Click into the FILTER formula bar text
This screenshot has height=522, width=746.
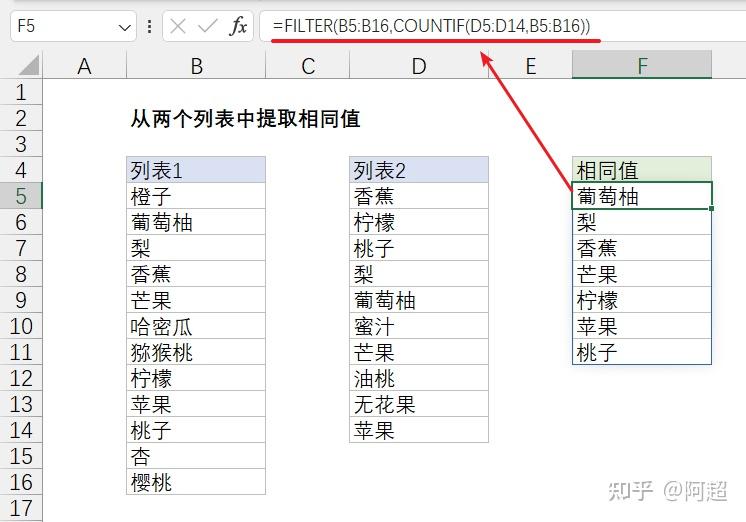431,26
